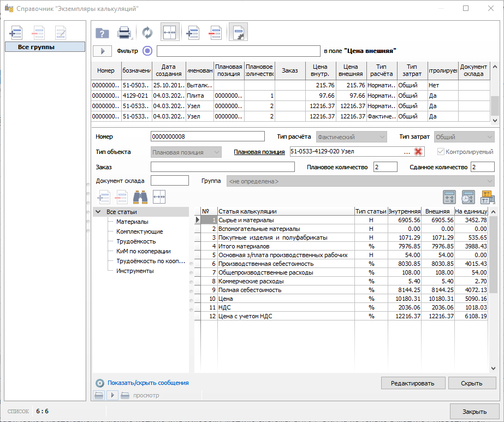Click the refresh arrows icon
Image resolution: width=504 pixels, height=422 pixels.
(147, 33)
